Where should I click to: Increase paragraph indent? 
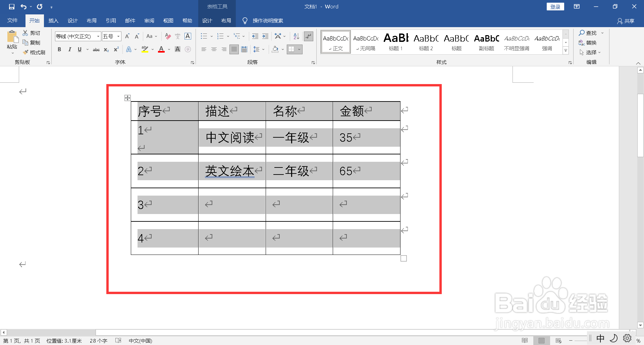coord(265,36)
